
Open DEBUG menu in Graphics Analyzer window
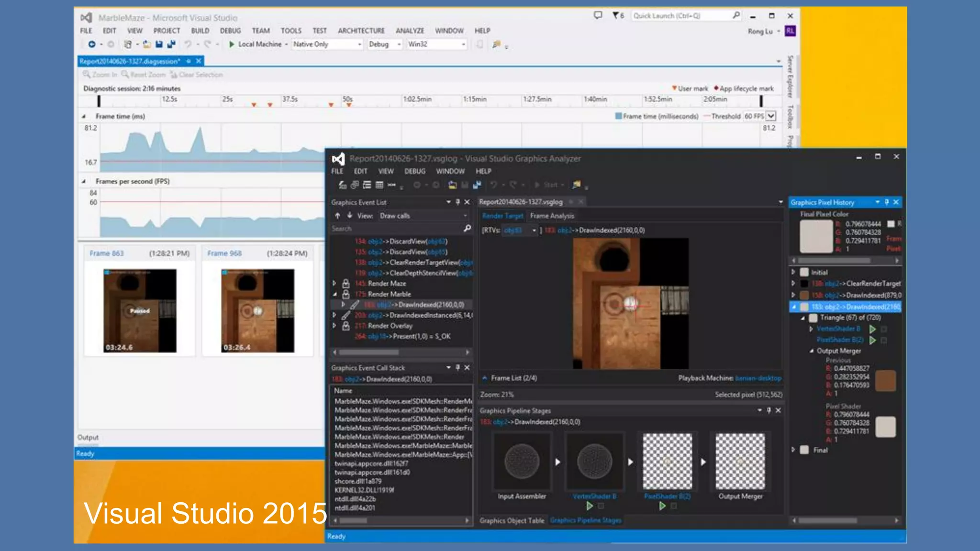click(414, 171)
